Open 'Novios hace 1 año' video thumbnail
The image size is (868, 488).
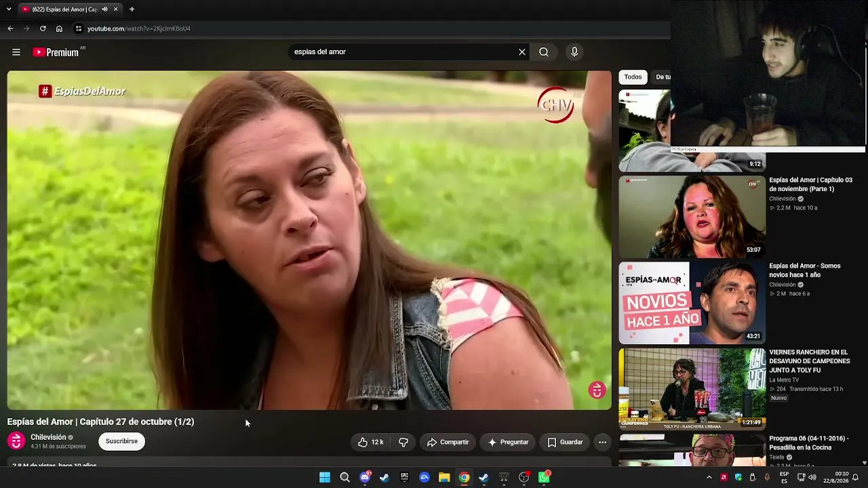click(x=692, y=303)
